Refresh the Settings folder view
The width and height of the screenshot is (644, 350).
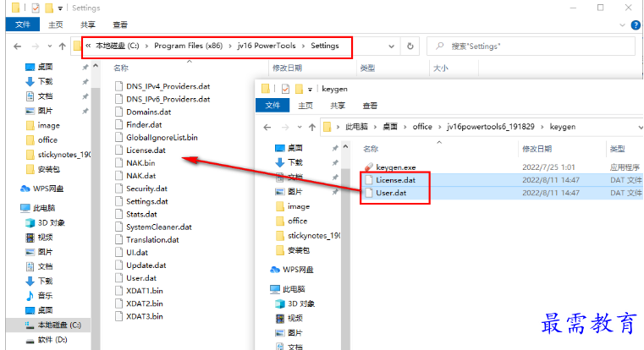pyautogui.click(x=410, y=46)
